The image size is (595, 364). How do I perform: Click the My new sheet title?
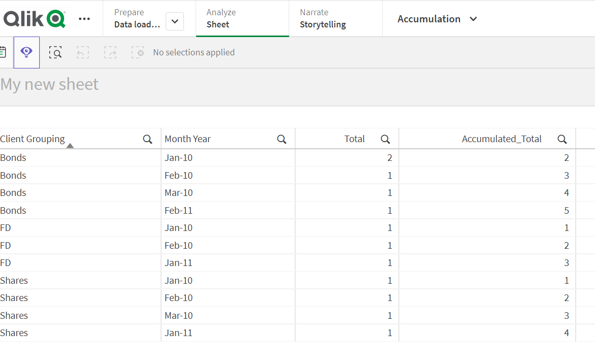(x=49, y=84)
